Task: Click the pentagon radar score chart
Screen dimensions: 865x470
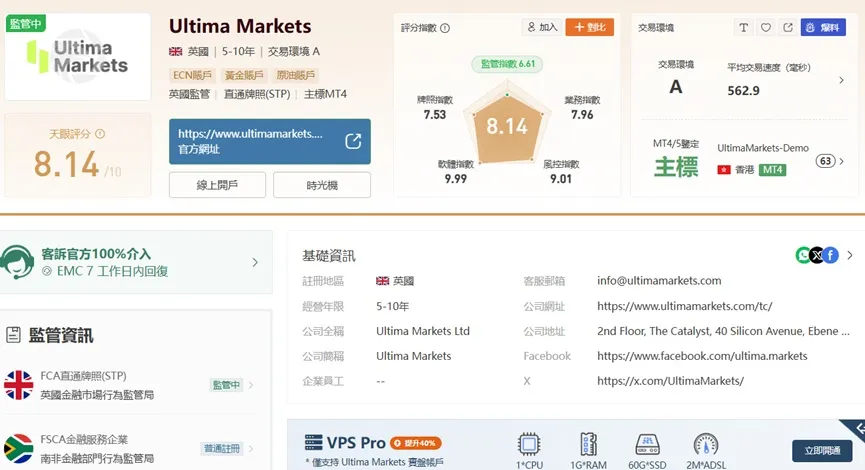Action: tap(507, 124)
